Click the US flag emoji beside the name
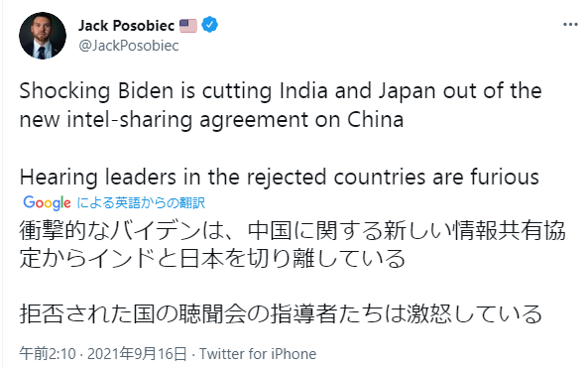 pos(188,26)
